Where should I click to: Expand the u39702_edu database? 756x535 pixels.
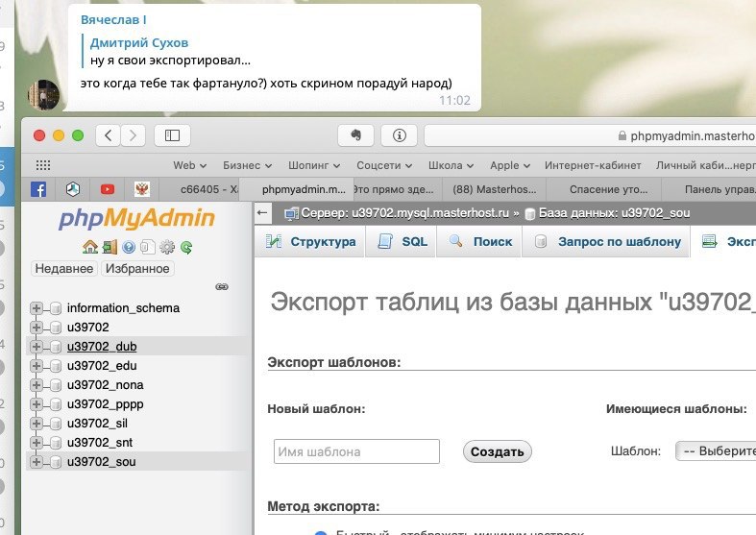tap(37, 366)
